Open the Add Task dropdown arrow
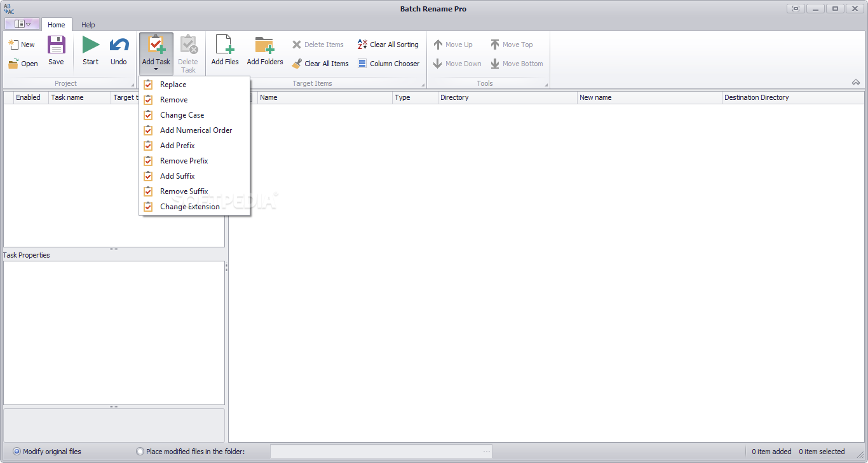 click(x=156, y=69)
